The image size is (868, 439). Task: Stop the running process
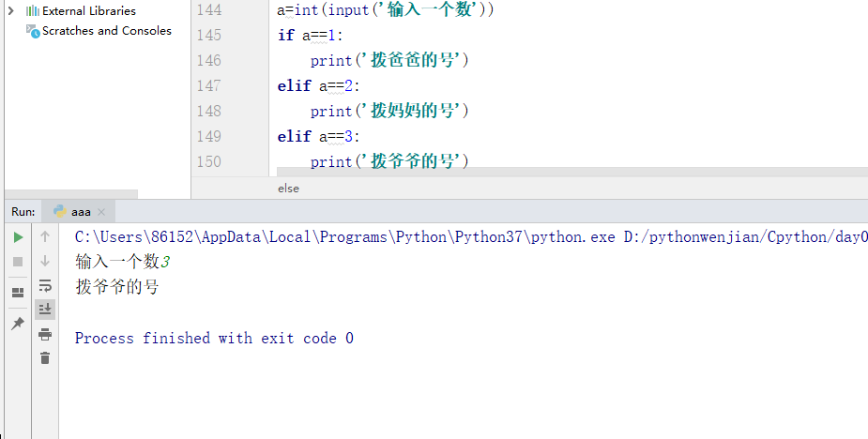click(x=18, y=262)
